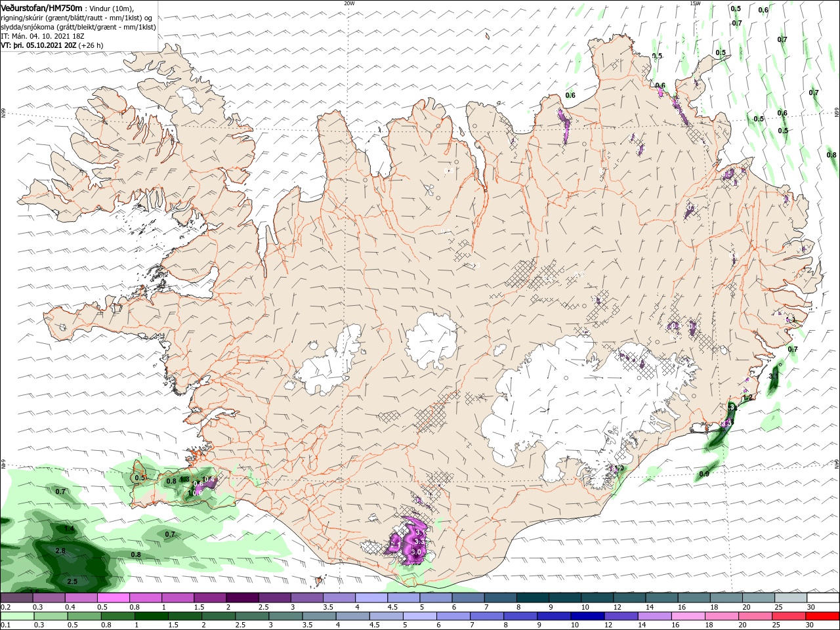
Task: Click the 3.0 snowfall value on the southern glacier
Action: (416, 553)
